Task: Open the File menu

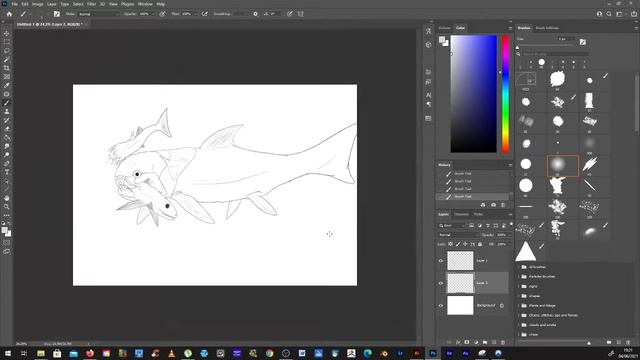Action: pyautogui.click(x=14, y=4)
